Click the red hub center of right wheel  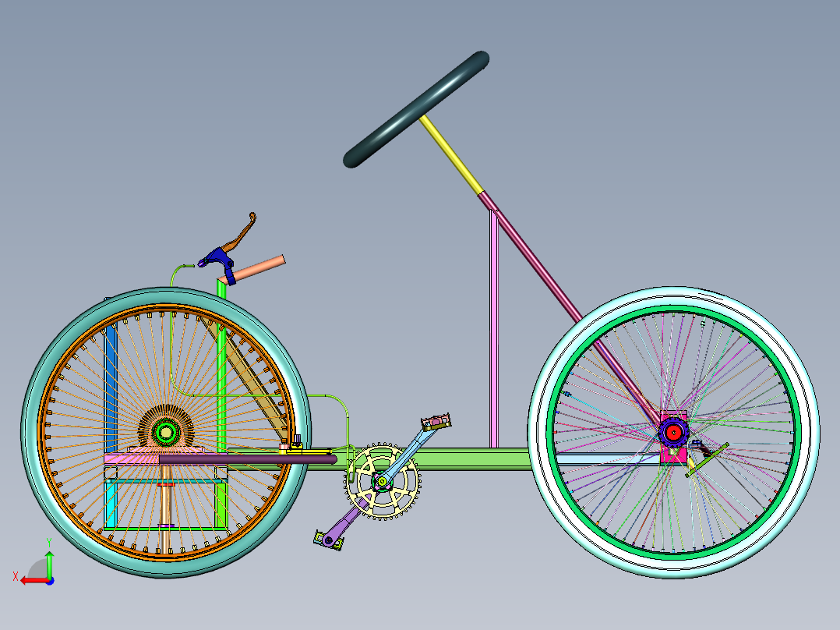tap(673, 432)
